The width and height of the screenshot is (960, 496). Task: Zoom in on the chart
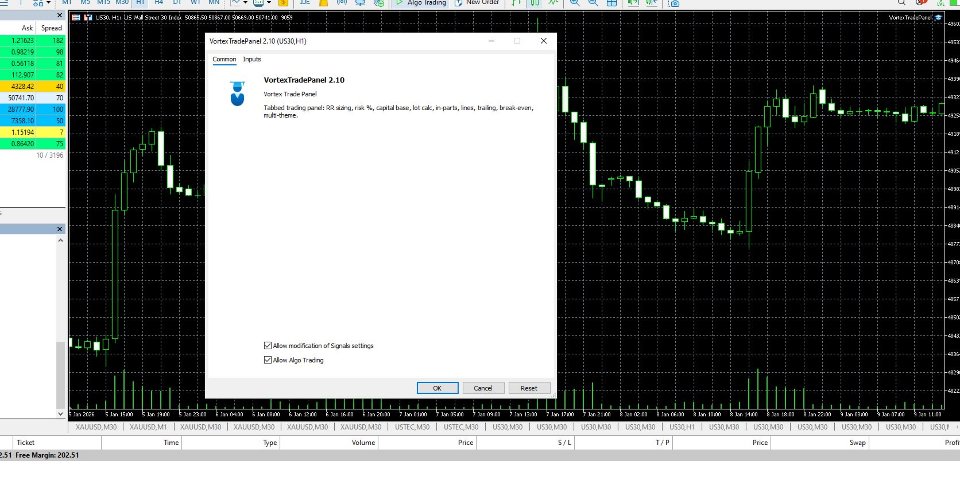(574, 2)
